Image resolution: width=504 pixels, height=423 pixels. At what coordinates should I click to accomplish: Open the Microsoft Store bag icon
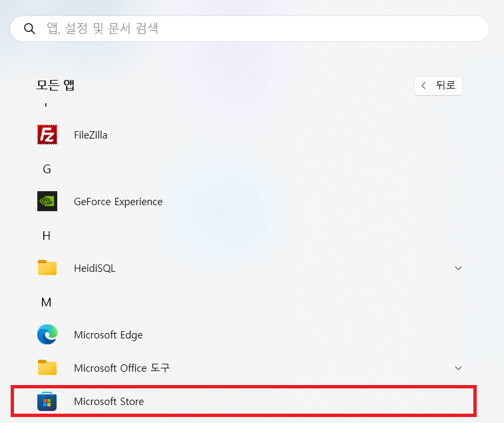tap(47, 401)
